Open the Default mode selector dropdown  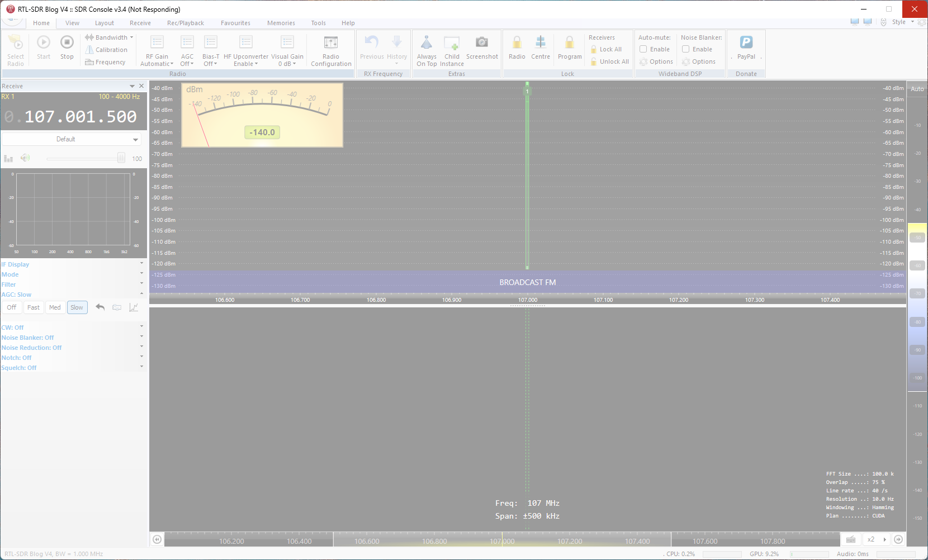point(72,139)
